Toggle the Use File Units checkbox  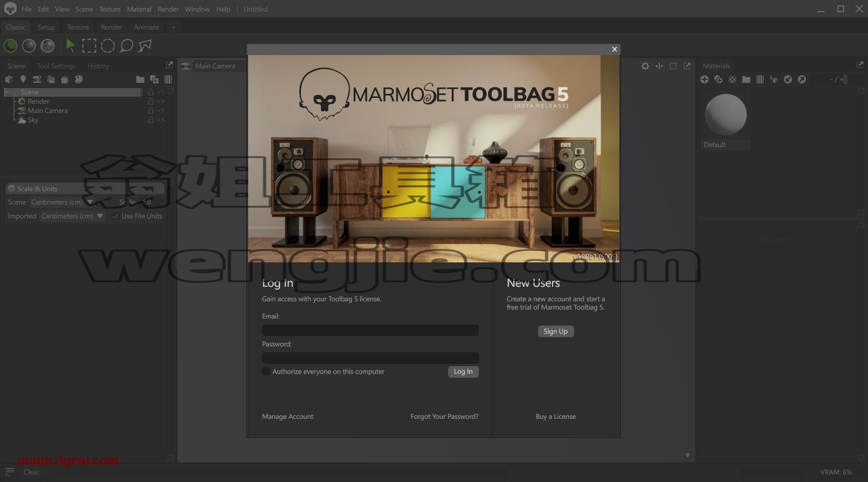[x=115, y=216]
